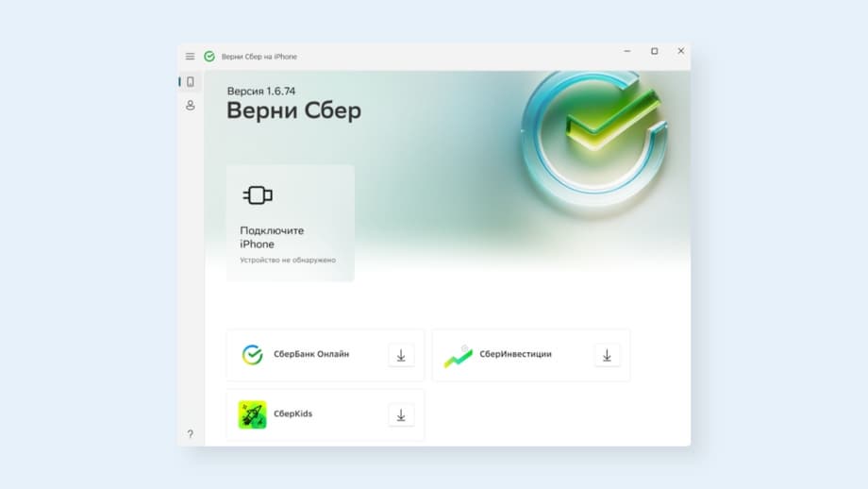Download СберKids via arrow icon
This screenshot has height=489, width=868.
401,415
